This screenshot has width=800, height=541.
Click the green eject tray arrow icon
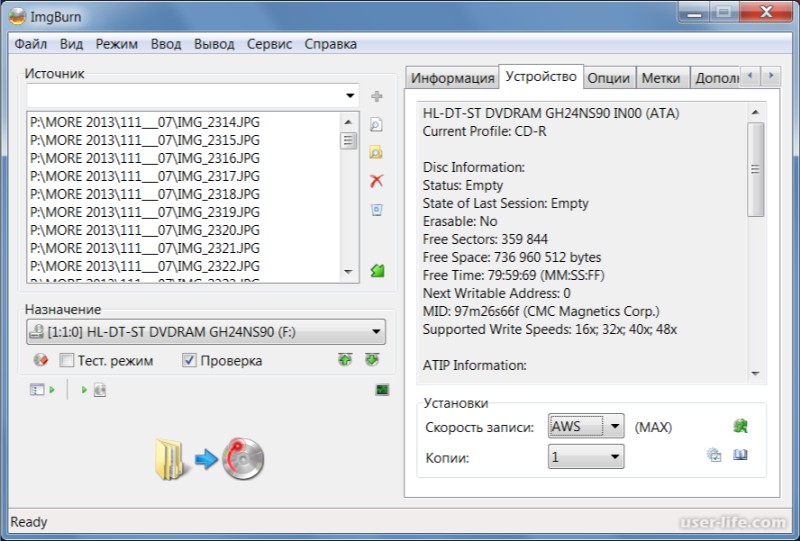[x=345, y=360]
